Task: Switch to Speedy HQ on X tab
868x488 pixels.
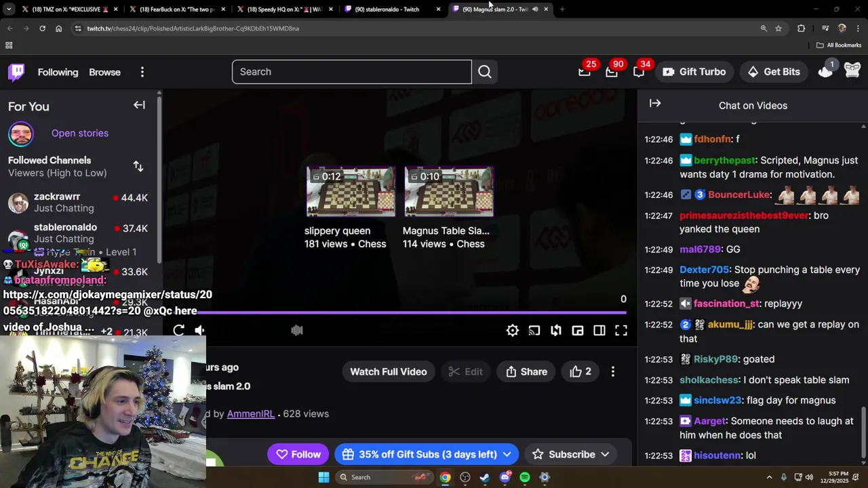Action: coord(285,9)
